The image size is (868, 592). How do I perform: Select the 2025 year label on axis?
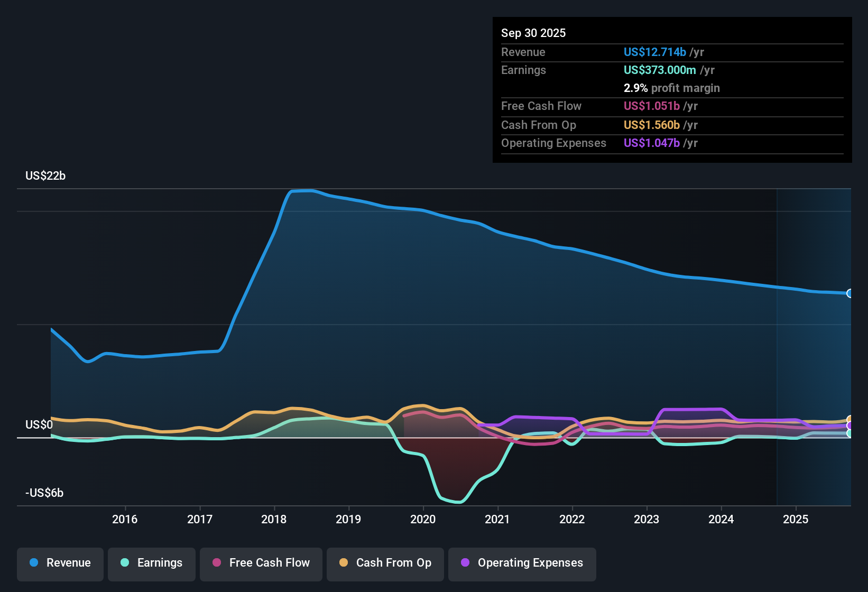(796, 520)
